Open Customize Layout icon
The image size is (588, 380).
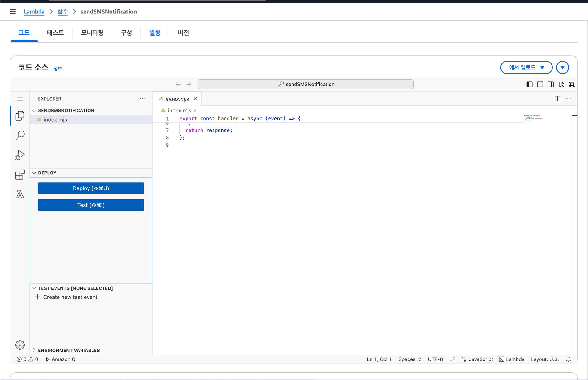coord(561,84)
